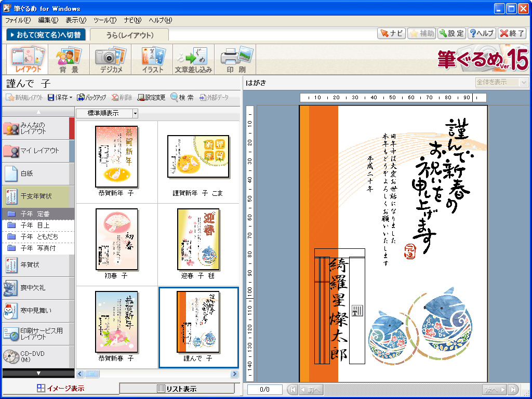Switch to リスト表示 view

point(177,389)
